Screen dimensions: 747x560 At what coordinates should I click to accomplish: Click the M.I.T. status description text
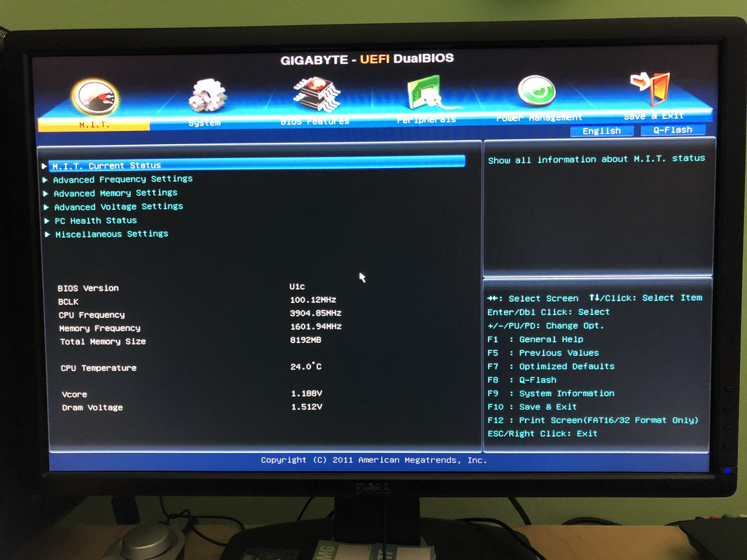[596, 159]
